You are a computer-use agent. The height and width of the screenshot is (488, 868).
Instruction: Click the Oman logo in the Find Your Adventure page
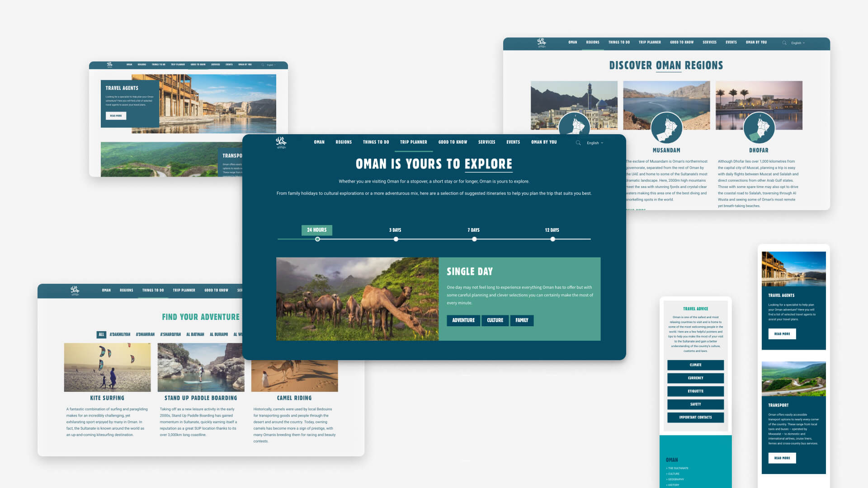click(x=75, y=291)
